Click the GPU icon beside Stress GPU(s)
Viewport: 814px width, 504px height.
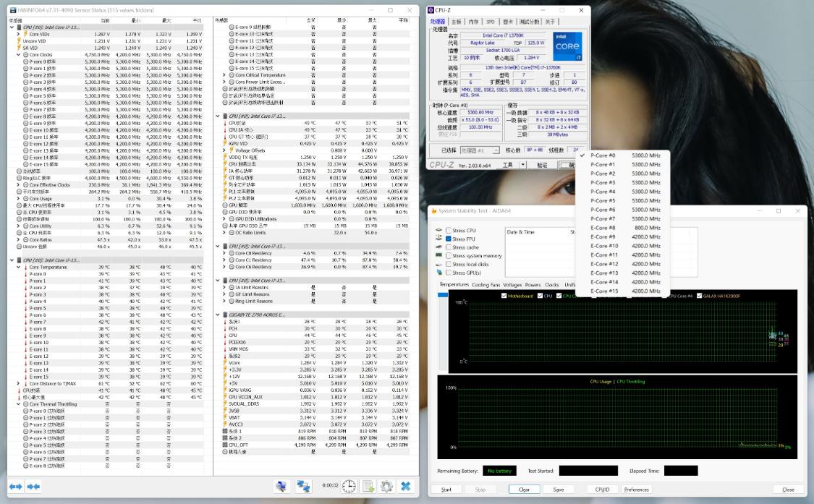coord(438,273)
